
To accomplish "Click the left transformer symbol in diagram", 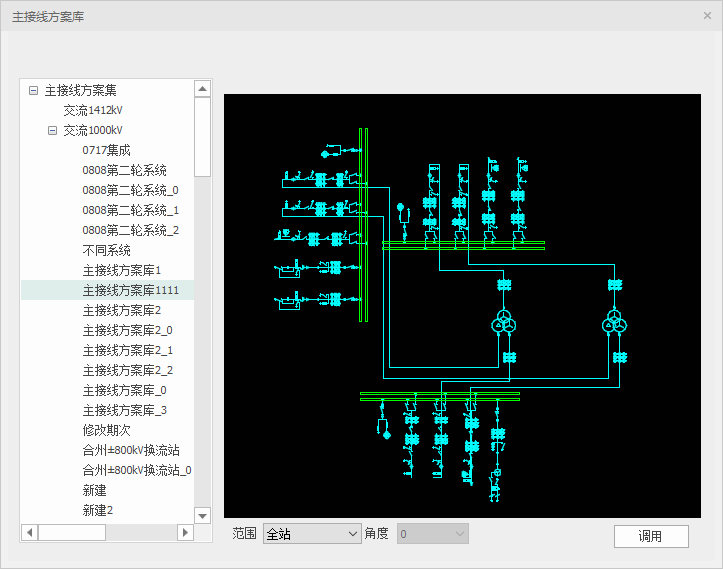I will (x=504, y=323).
